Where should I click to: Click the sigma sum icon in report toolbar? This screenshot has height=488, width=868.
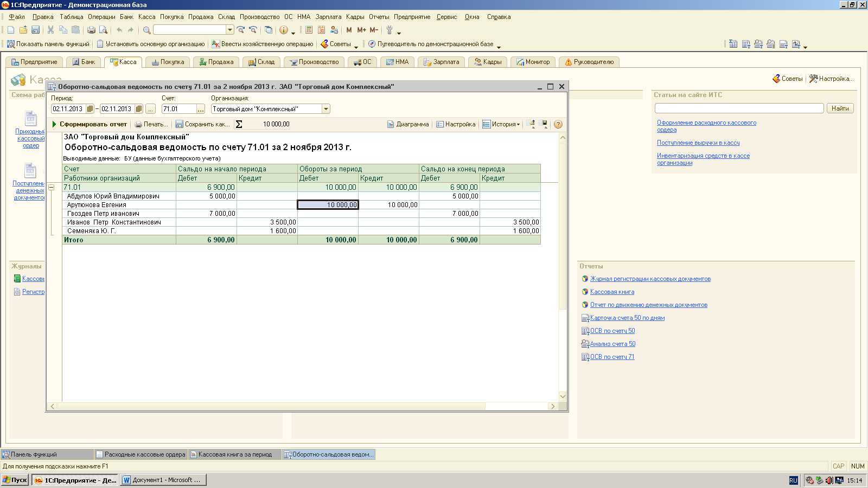coord(239,124)
